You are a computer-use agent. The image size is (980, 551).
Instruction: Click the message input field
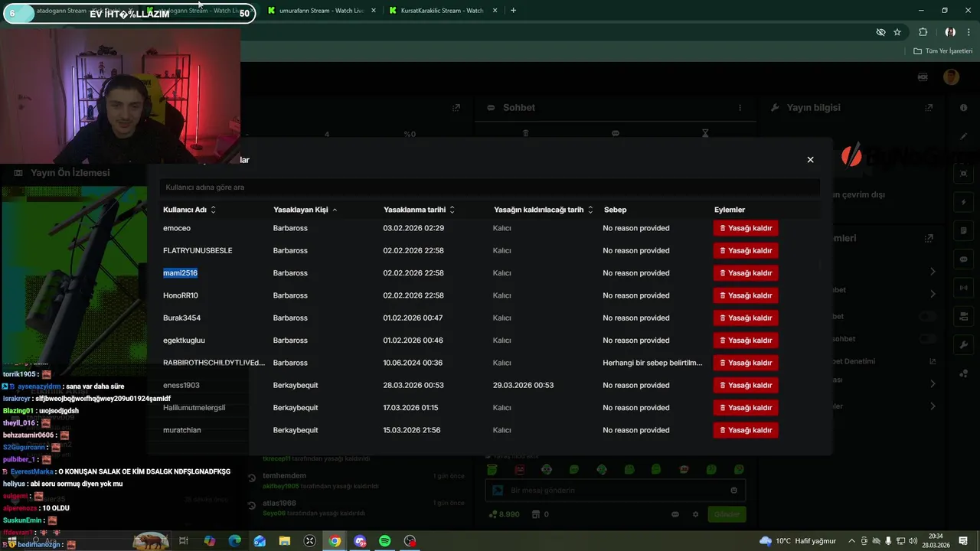click(616, 491)
